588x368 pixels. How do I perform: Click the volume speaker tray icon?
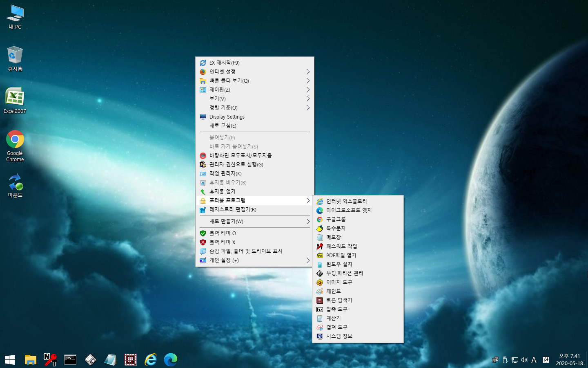pos(524,360)
